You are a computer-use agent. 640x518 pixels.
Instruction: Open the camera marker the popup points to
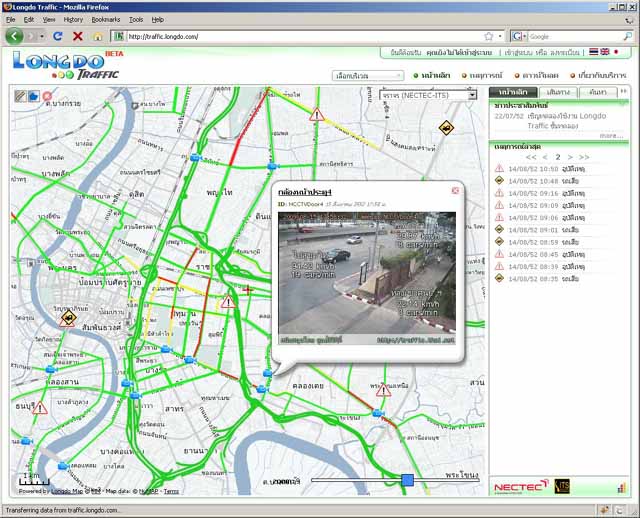coord(268,373)
